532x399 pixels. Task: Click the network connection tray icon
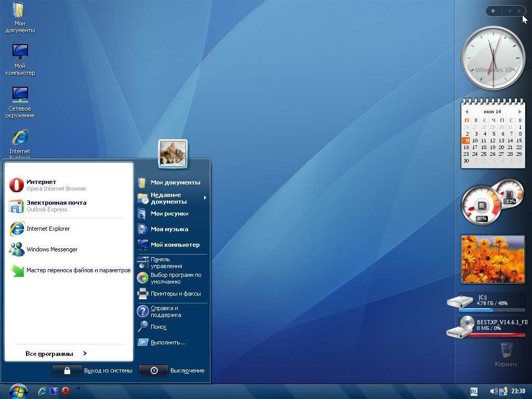503,392
